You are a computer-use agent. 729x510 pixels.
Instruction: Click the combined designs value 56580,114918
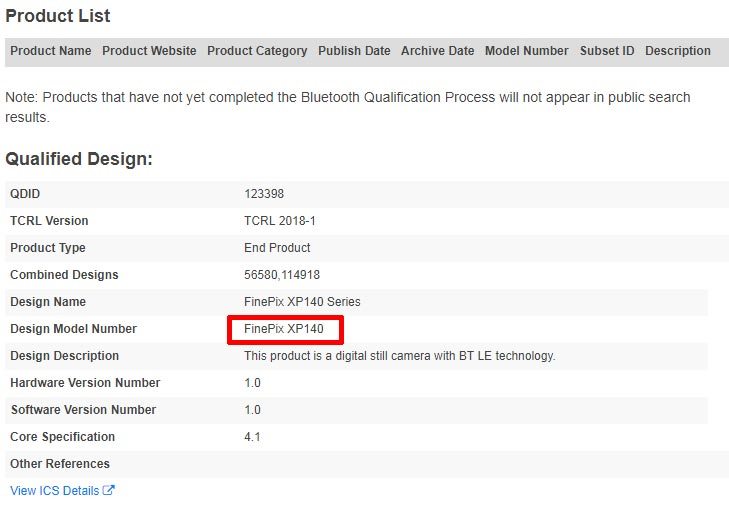tap(282, 275)
